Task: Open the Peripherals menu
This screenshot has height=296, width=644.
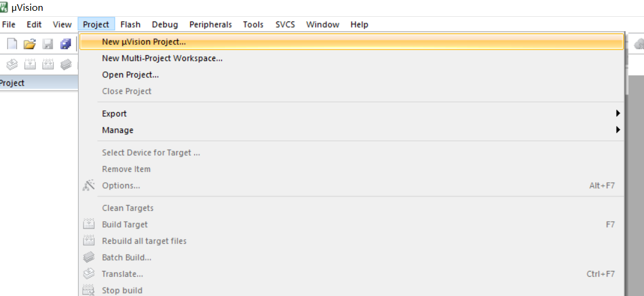Action: click(210, 25)
